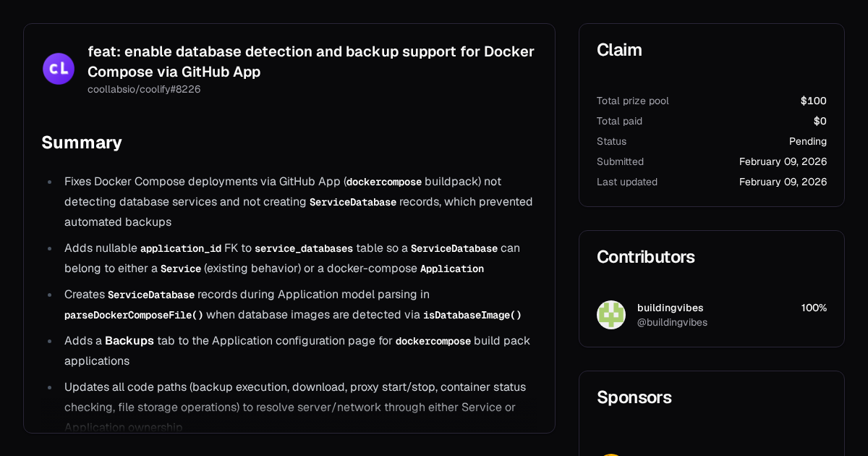868x456 pixels.
Task: Click the Total paid label
Action: pyautogui.click(x=620, y=121)
